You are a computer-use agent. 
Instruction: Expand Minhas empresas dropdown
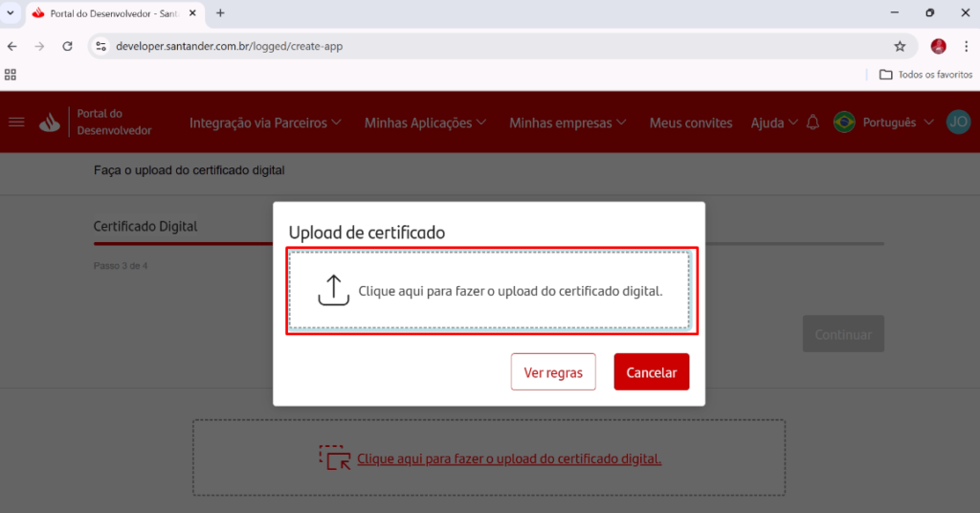[x=568, y=123]
